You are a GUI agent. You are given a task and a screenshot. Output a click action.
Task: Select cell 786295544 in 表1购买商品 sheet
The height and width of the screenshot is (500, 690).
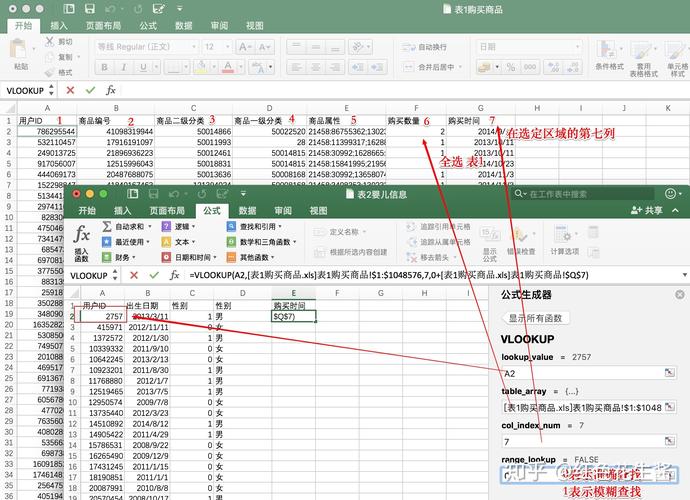(47, 131)
